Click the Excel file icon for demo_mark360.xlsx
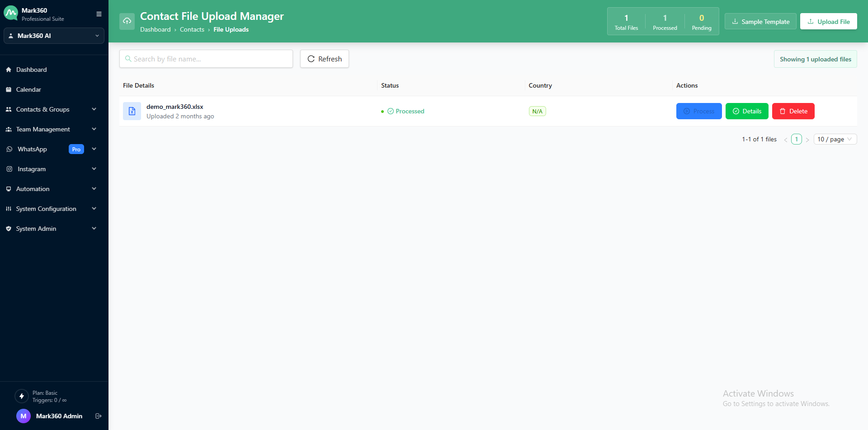 tap(132, 111)
